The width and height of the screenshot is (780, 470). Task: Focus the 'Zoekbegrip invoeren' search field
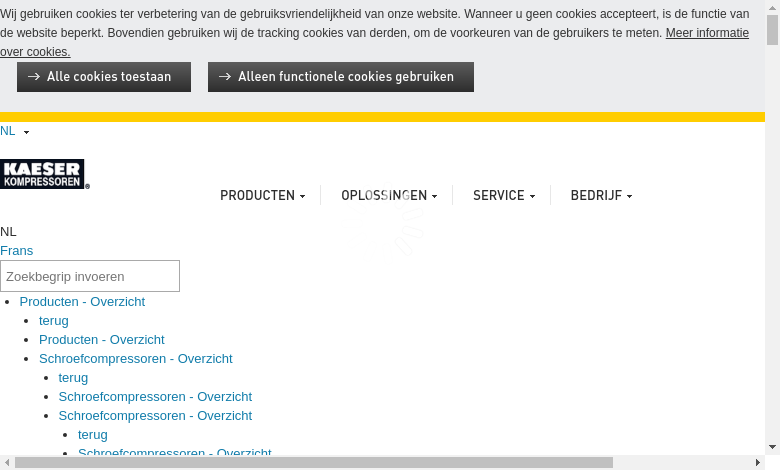point(90,276)
